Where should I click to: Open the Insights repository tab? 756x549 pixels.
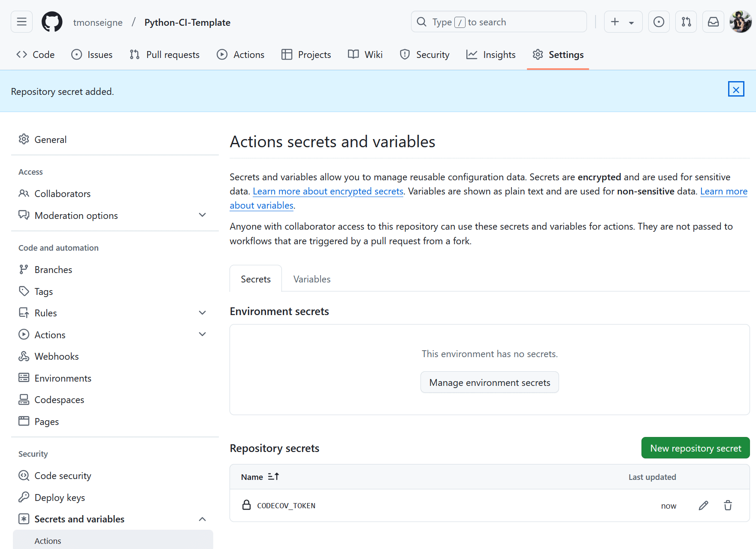point(491,55)
